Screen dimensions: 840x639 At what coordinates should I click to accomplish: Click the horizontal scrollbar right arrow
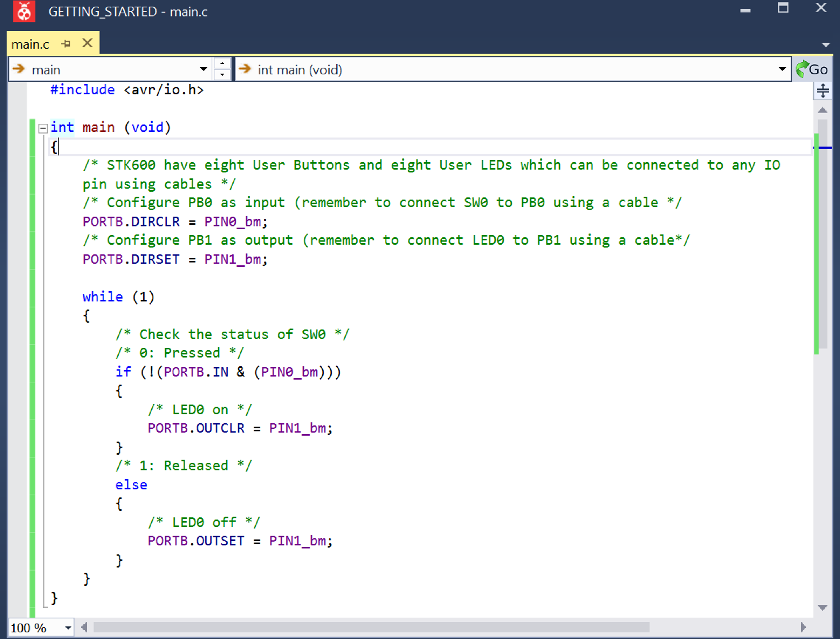tap(803, 627)
